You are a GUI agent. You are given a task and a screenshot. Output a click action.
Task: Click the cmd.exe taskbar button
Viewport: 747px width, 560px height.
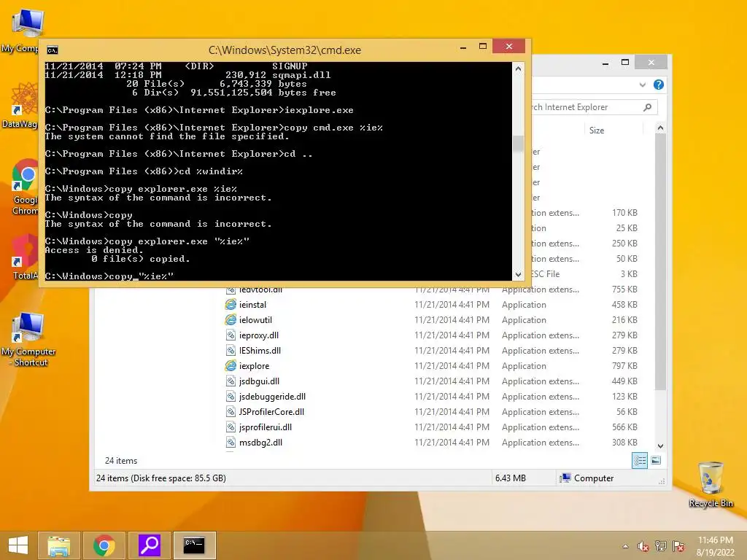194,545
